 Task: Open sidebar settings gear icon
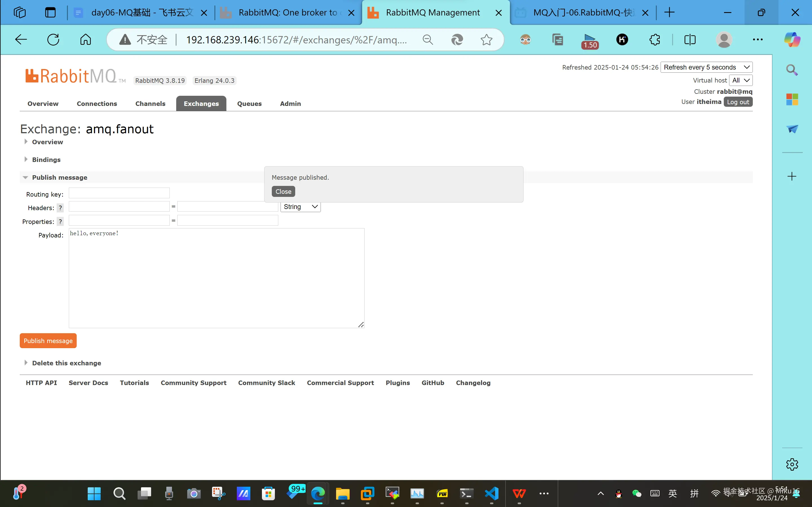click(792, 464)
